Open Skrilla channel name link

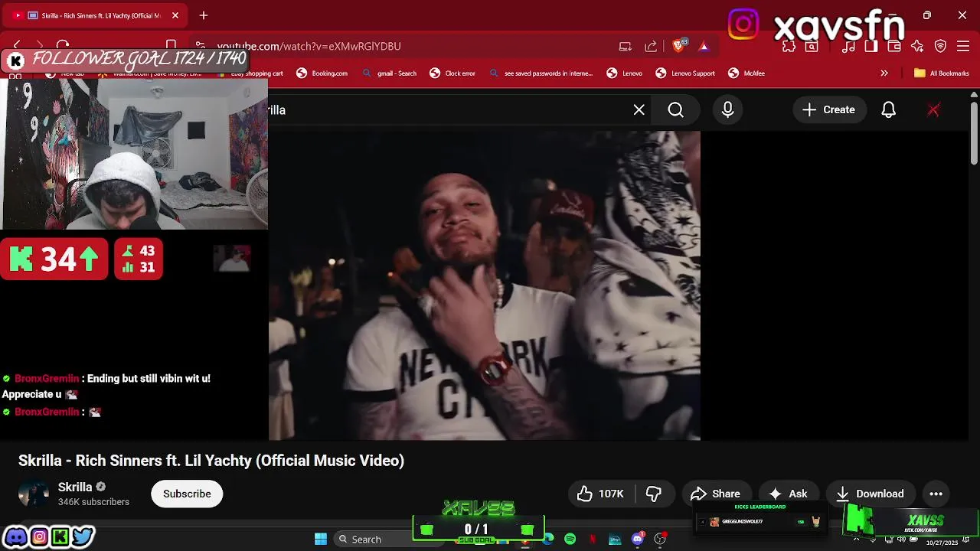[75, 487]
